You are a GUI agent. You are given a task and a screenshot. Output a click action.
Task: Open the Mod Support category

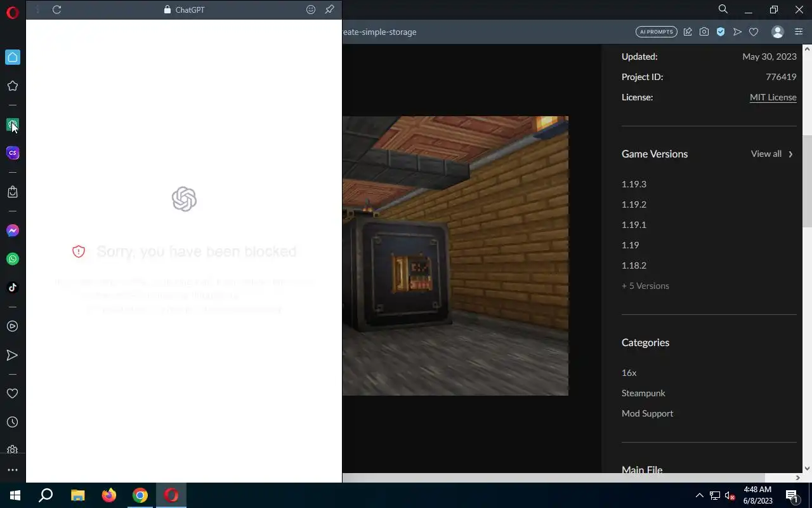[647, 413]
